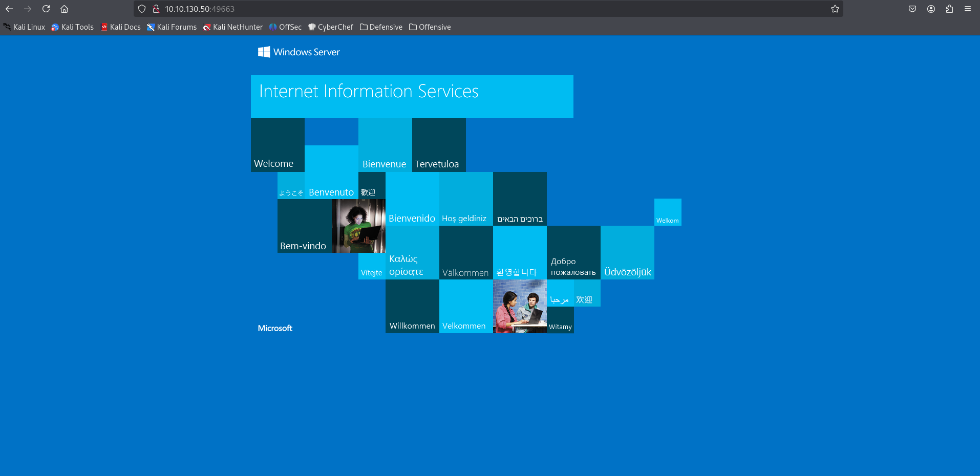Expand the Offensive bookmarks folder
Image resolution: width=980 pixels, height=476 pixels.
(430, 27)
